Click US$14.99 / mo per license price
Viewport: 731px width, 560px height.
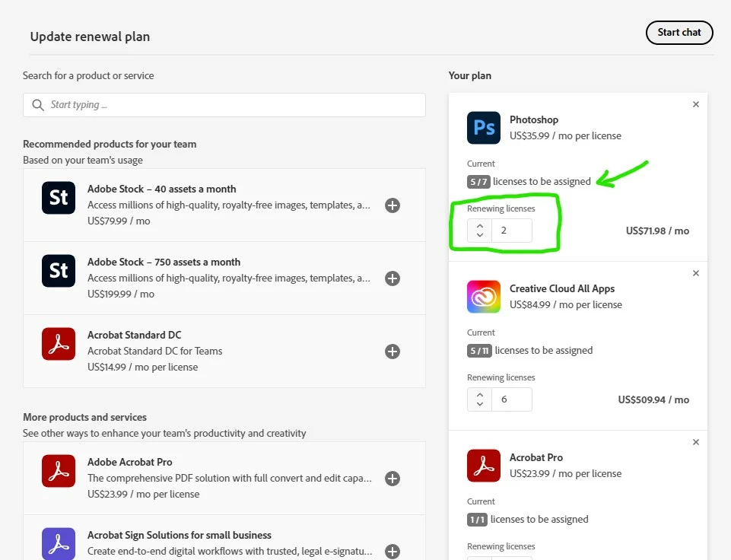[x=142, y=367]
